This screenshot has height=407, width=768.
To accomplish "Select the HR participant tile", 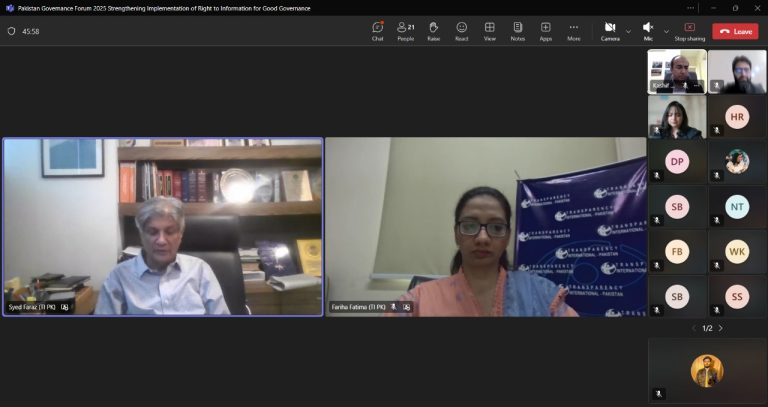I will click(x=737, y=117).
